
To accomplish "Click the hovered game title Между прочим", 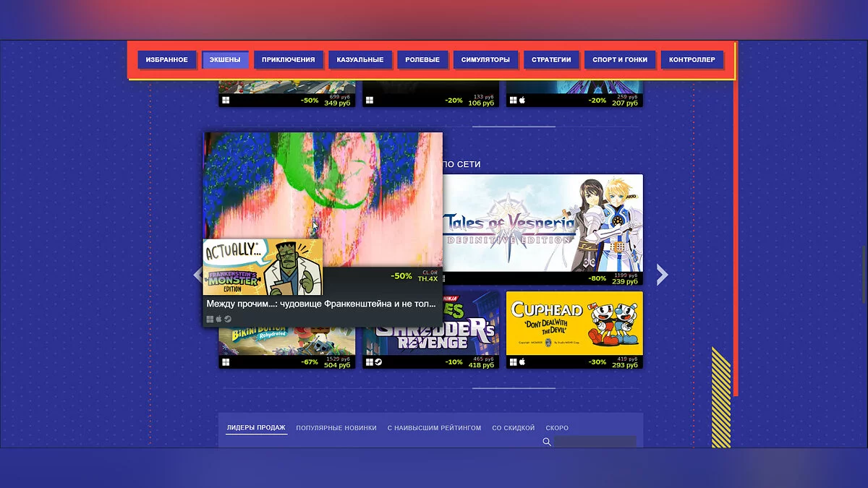I will click(x=321, y=304).
